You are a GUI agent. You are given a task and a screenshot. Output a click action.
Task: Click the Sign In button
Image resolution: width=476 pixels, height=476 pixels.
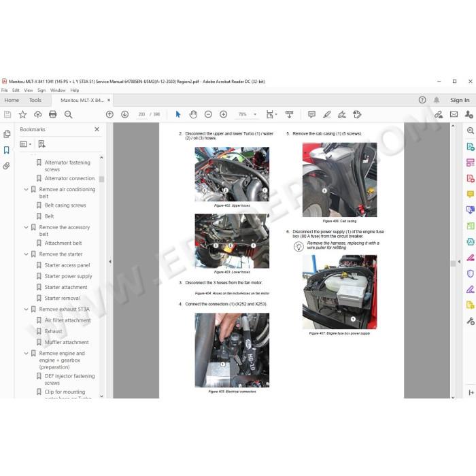(460, 100)
